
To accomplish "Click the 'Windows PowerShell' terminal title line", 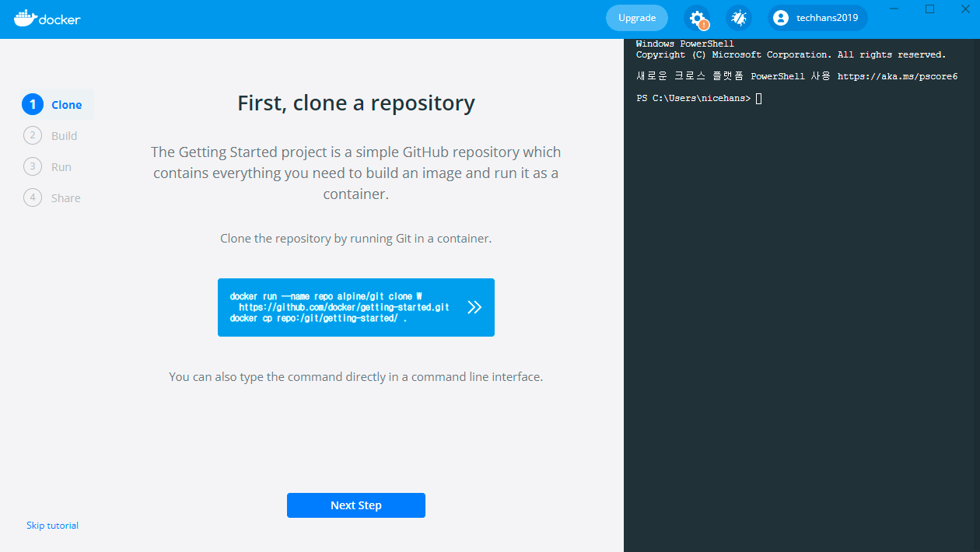I will click(685, 44).
